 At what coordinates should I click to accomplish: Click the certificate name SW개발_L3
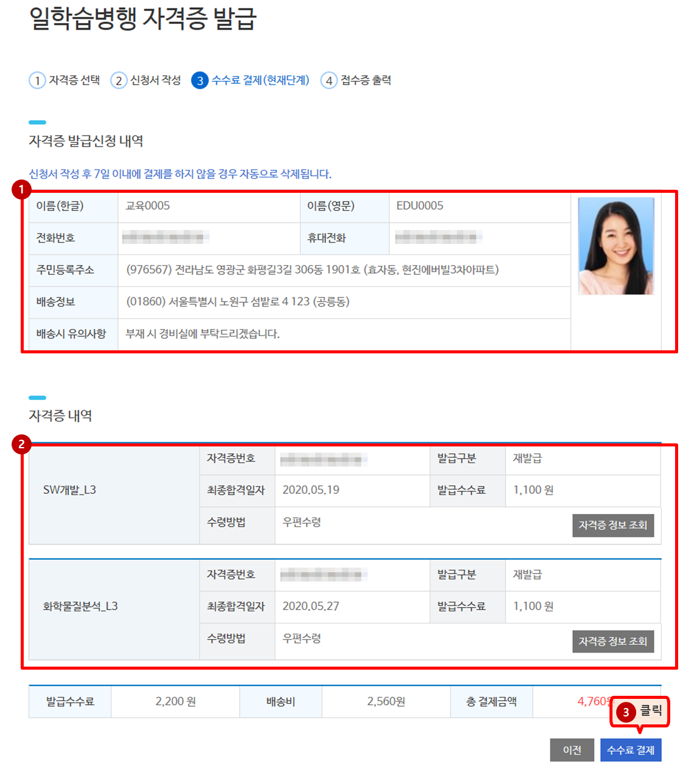point(69,490)
